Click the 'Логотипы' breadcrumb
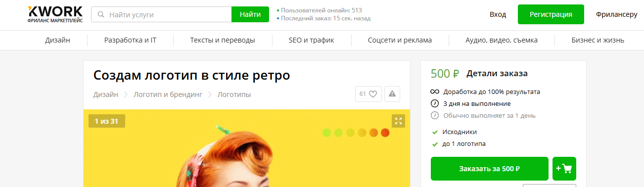644x187 pixels. (234, 94)
